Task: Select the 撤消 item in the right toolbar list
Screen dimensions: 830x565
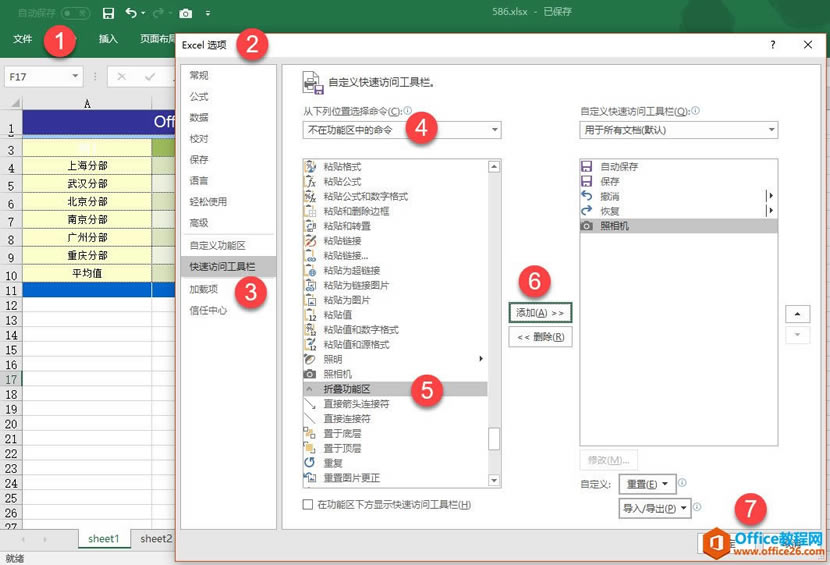Action: 609,196
